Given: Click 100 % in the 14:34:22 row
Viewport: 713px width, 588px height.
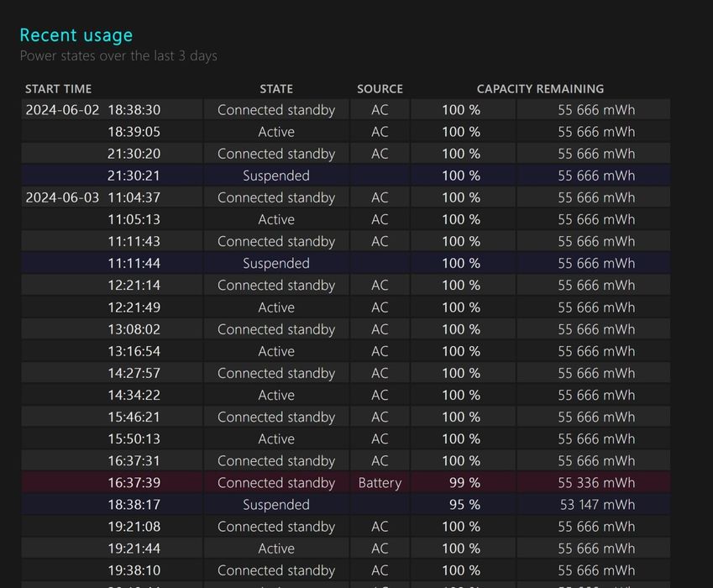Looking at the screenshot, I should [x=461, y=395].
